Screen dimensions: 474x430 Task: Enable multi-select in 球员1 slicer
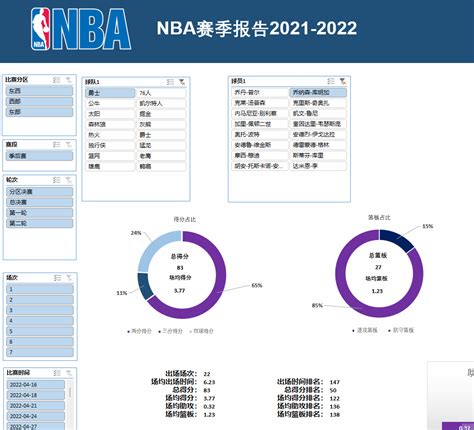click(x=331, y=81)
